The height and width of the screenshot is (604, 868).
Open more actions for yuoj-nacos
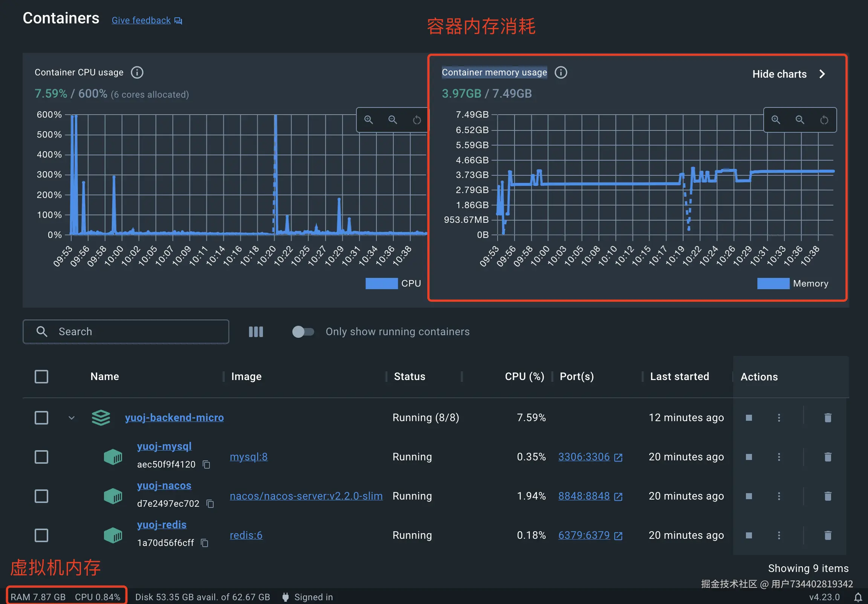pyautogui.click(x=779, y=496)
